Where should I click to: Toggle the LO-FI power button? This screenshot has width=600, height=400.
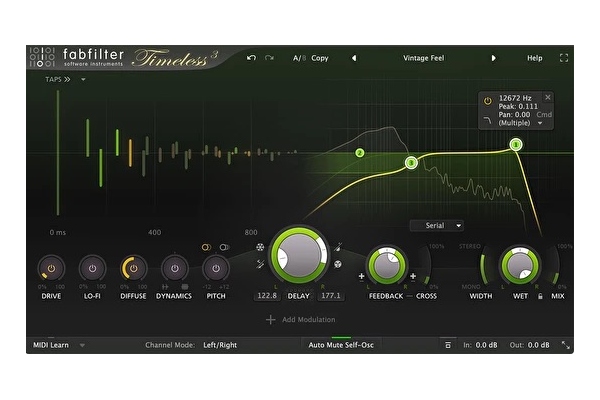(92, 269)
